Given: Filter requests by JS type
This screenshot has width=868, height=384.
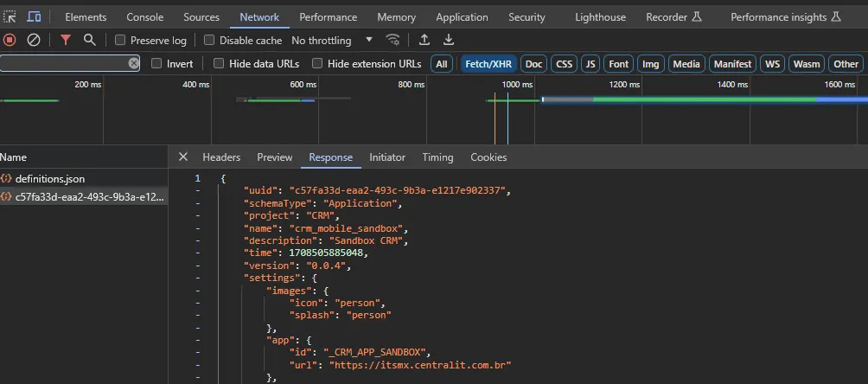Looking at the screenshot, I should pos(590,64).
